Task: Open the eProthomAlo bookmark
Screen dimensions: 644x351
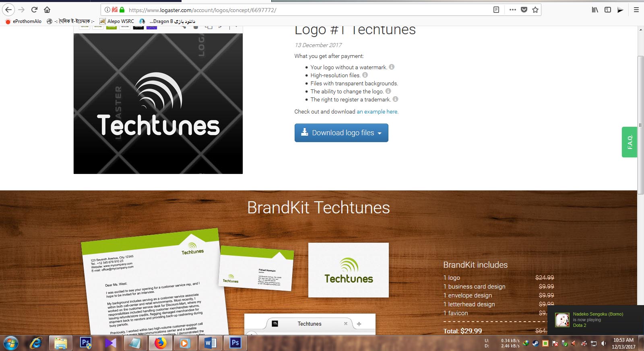Action: pos(23,21)
